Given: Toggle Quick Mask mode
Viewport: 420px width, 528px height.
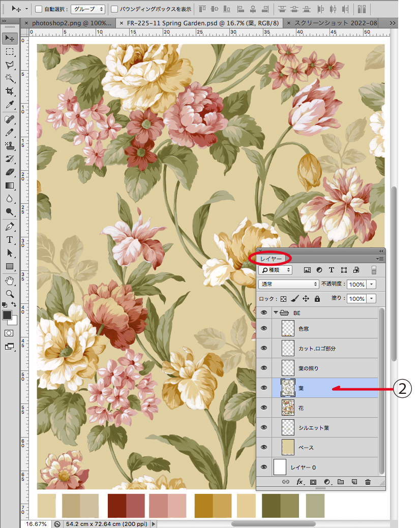Looking at the screenshot, I should (9, 333).
